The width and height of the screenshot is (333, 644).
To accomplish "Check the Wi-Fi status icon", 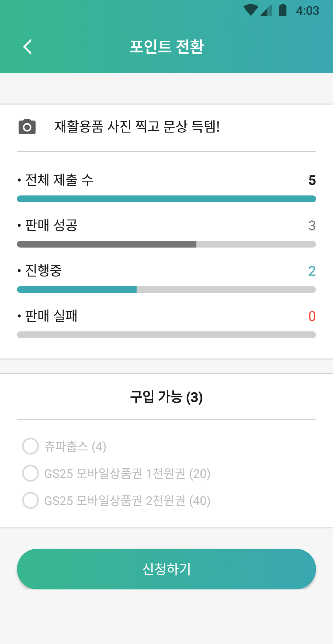I will click(x=251, y=10).
